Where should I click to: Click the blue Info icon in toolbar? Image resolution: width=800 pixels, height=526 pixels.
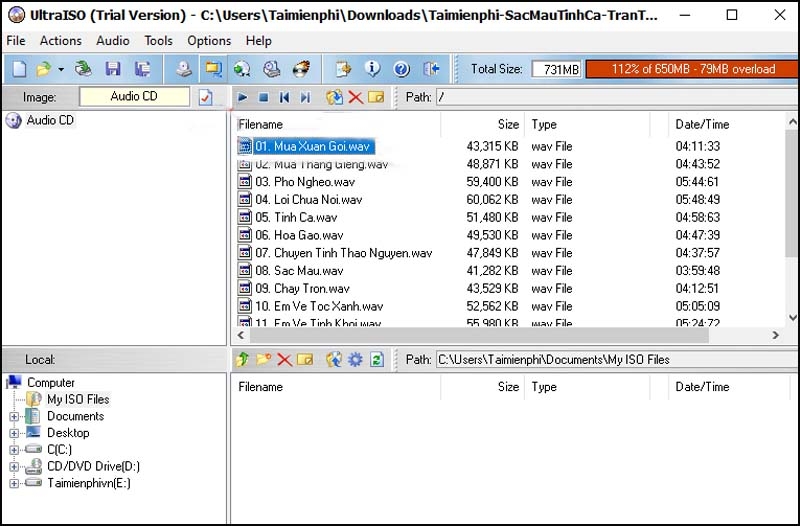[x=372, y=68]
